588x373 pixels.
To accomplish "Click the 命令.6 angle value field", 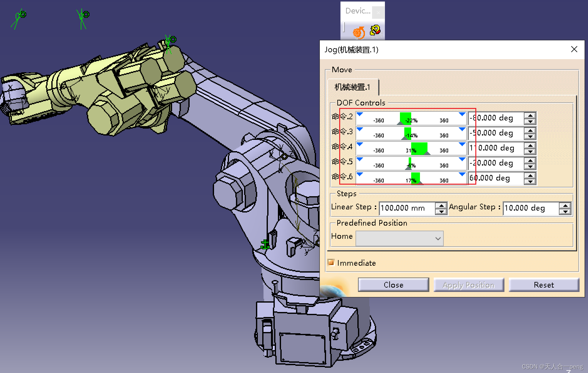I will tap(496, 178).
